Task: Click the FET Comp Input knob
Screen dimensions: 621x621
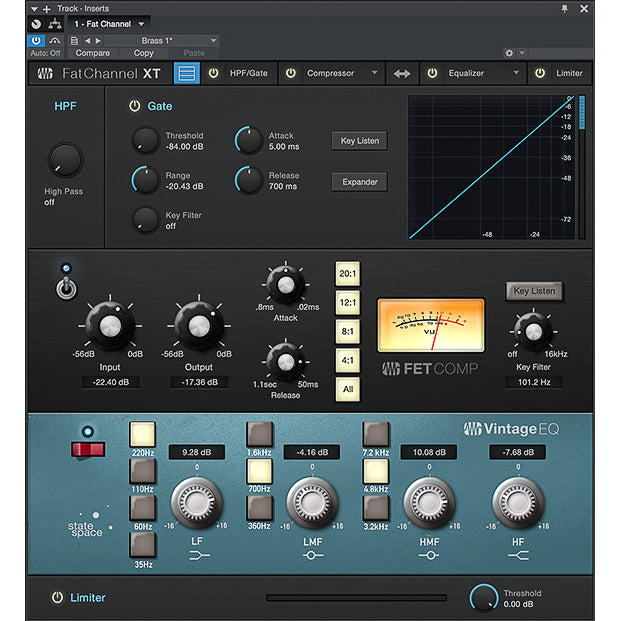Action: (x=110, y=326)
